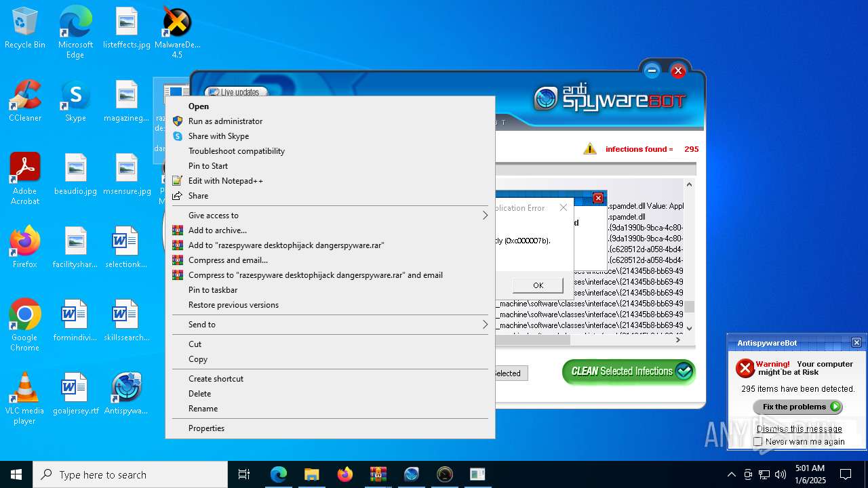Click the infection list vertical scrollbar thumb

[689, 307]
